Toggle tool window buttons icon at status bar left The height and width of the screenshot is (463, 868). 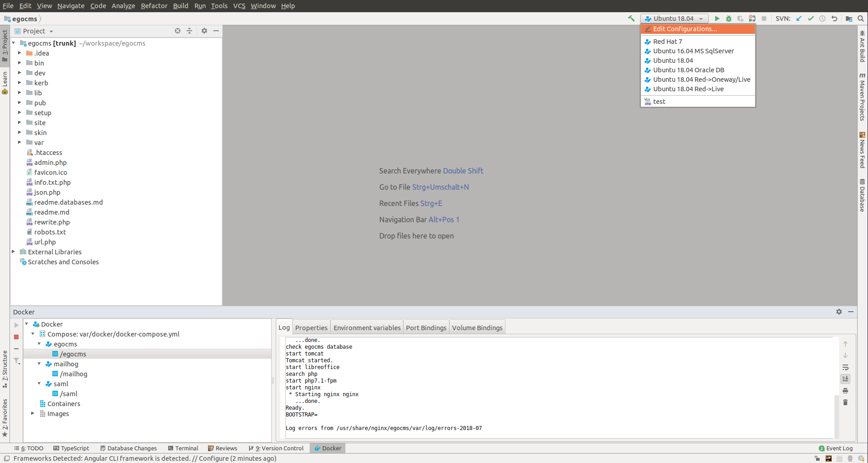[x=7, y=458]
